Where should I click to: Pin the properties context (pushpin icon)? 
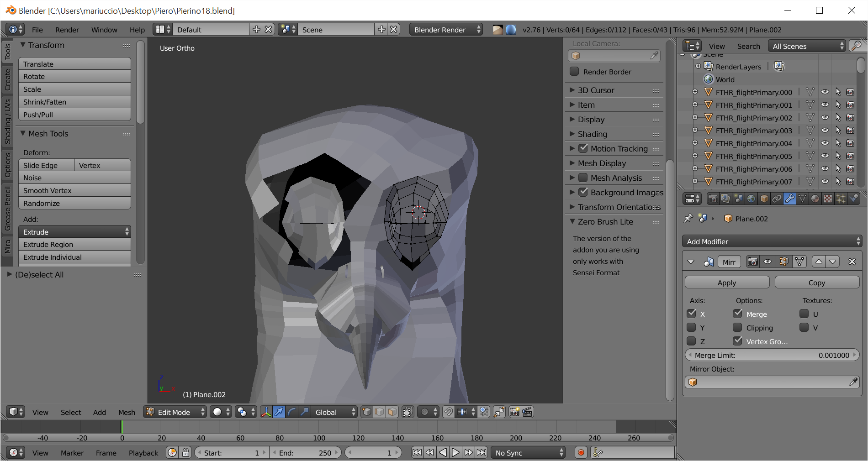tap(688, 219)
